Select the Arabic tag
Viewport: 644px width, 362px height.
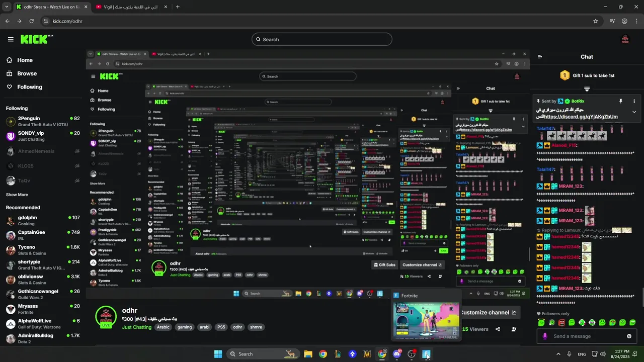[x=163, y=327]
